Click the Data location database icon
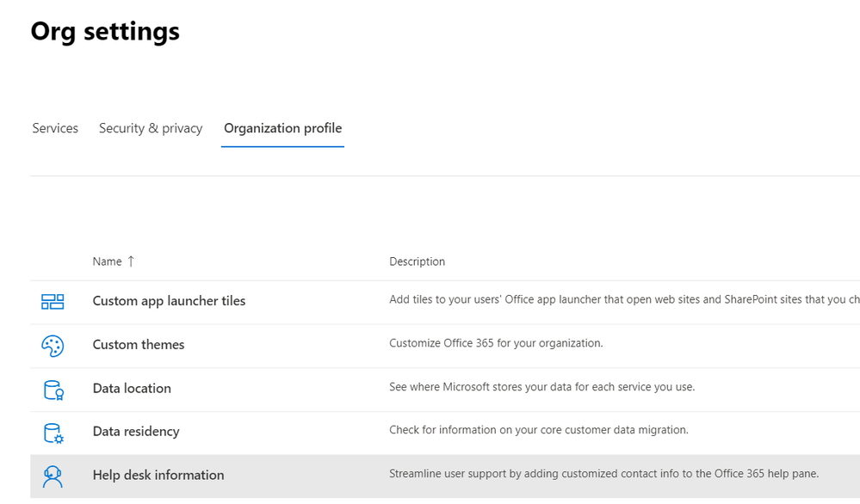Screen dimensions: 860x504 [53, 390]
